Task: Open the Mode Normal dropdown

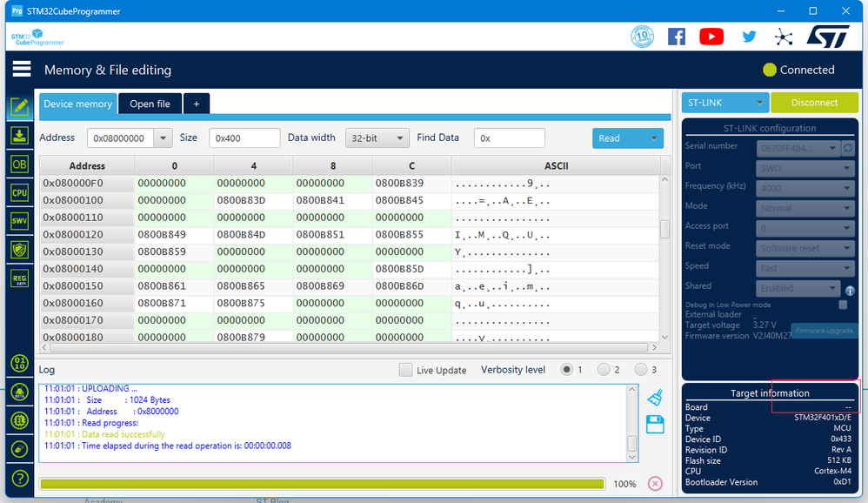Action: click(x=805, y=208)
